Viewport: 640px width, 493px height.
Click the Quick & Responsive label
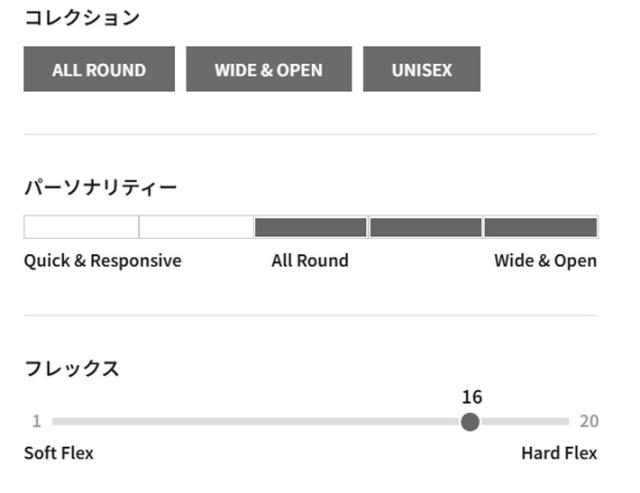coord(103,261)
